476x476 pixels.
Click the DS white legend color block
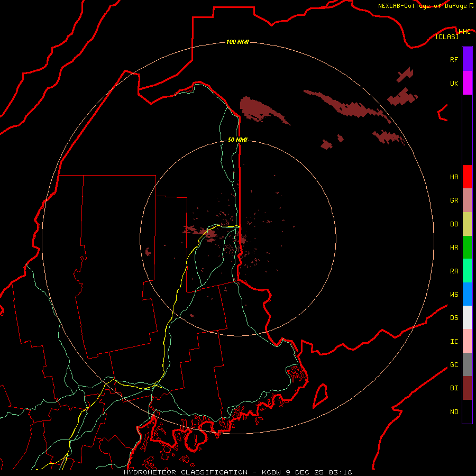tap(467, 317)
